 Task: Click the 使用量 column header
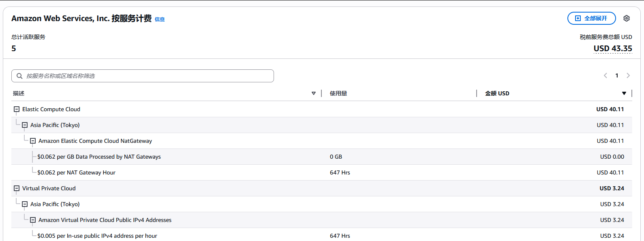click(x=338, y=93)
